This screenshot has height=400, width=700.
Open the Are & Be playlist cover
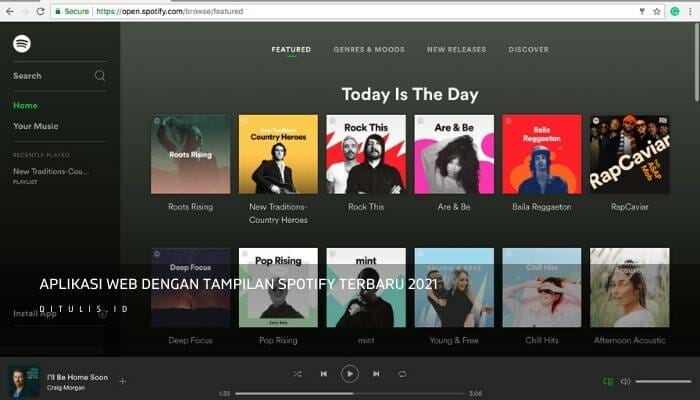tap(454, 154)
